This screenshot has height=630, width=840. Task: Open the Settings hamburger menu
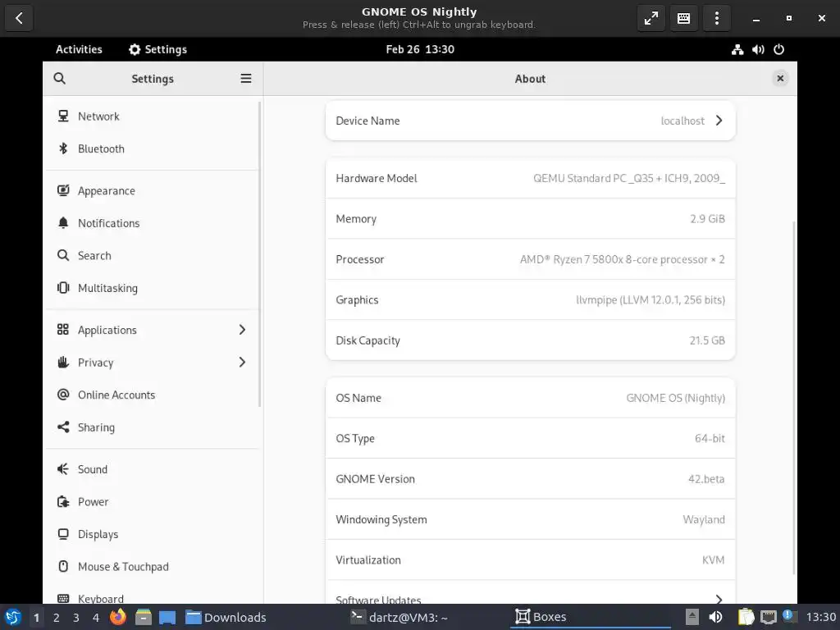[246, 79]
